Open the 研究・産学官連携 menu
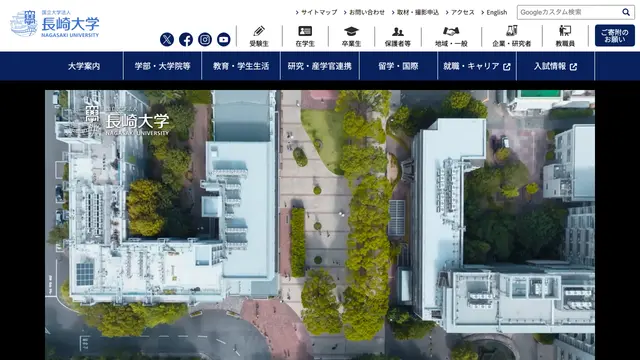This screenshot has width=640, height=360. (320, 66)
